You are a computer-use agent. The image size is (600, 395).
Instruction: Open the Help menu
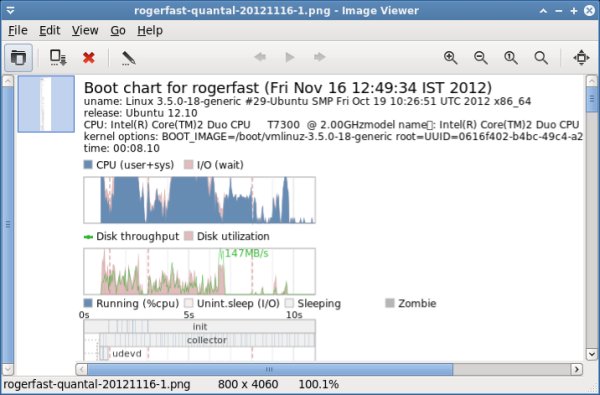point(150,30)
